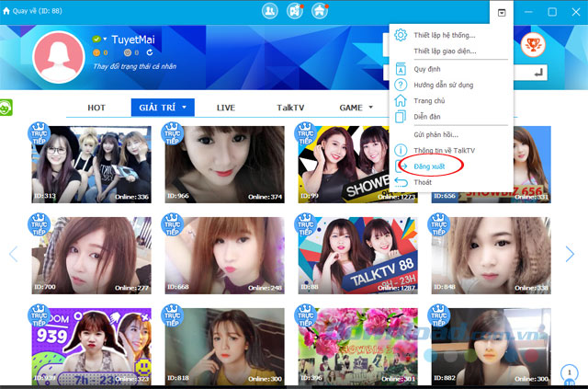This screenshot has width=588, height=389.
Task: Open live room ID:668 thumbnail
Action: click(x=224, y=256)
